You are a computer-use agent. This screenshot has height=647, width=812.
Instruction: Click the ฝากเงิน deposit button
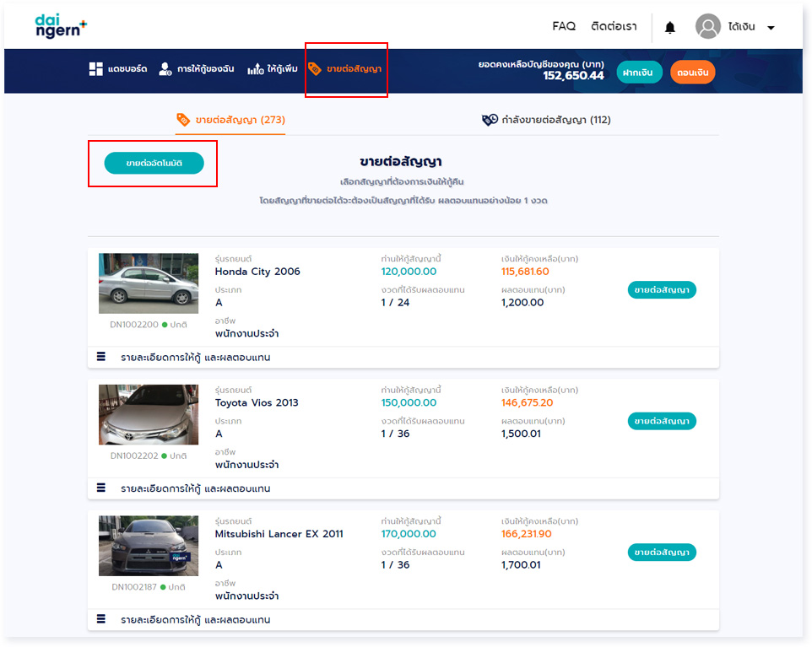(639, 73)
